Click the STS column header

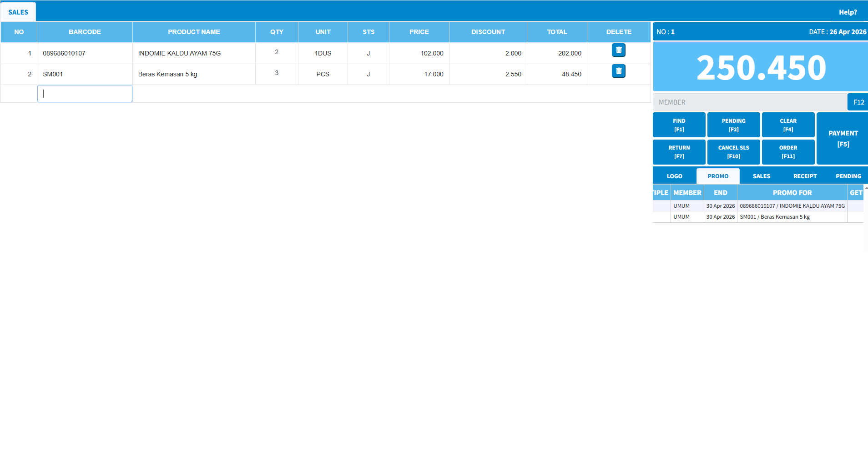[x=368, y=32]
